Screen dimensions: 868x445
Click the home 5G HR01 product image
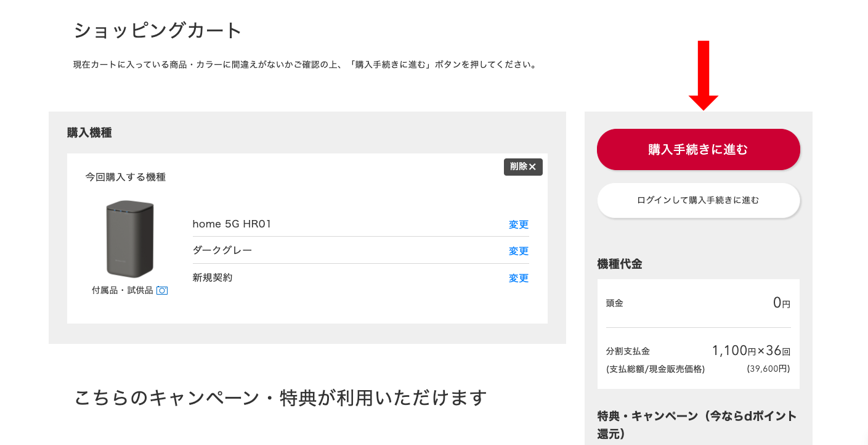(x=129, y=239)
